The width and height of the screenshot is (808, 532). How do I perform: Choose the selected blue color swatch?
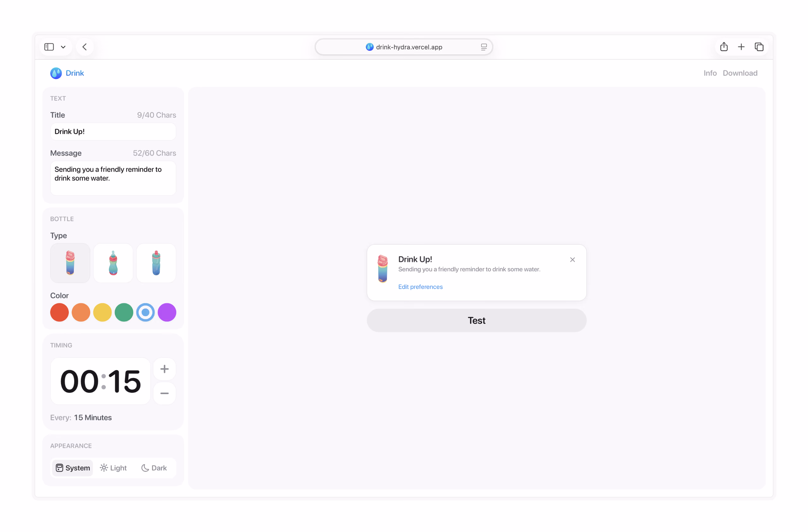click(145, 312)
